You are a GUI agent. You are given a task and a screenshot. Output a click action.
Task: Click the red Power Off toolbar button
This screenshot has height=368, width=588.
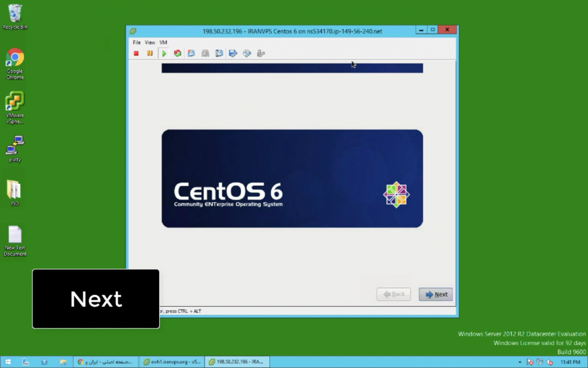(x=136, y=53)
